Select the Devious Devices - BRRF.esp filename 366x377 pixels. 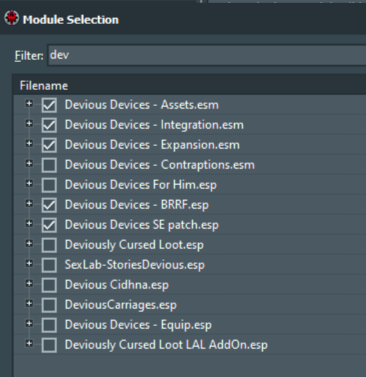click(137, 205)
